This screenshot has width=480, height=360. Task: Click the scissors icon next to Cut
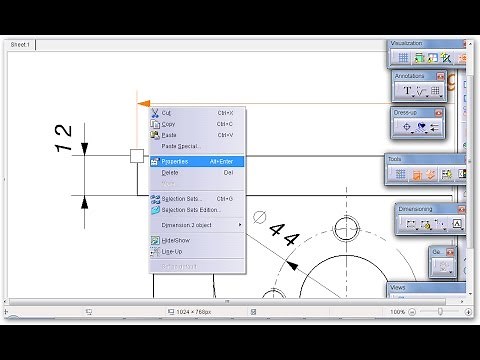coord(155,113)
